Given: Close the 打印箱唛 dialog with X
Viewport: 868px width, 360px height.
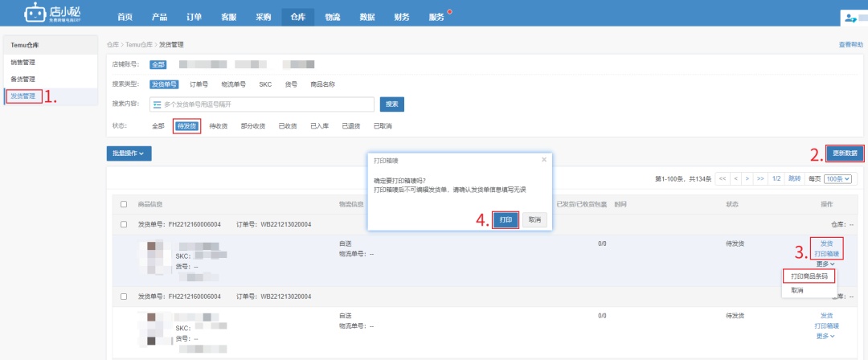Looking at the screenshot, I should point(544,160).
